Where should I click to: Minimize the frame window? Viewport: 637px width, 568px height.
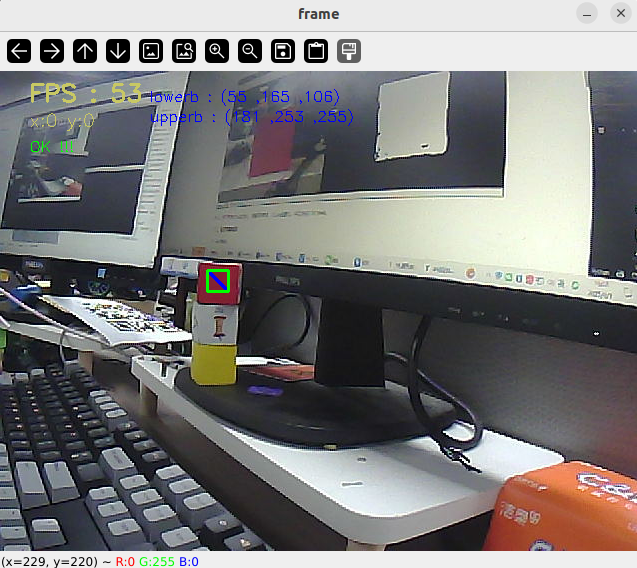coord(587,14)
